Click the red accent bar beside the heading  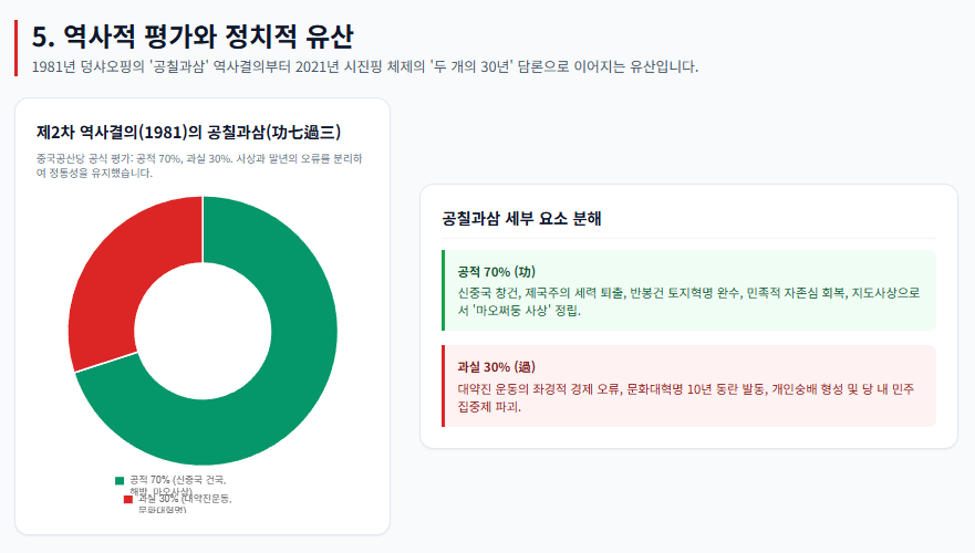pyautogui.click(x=16, y=48)
